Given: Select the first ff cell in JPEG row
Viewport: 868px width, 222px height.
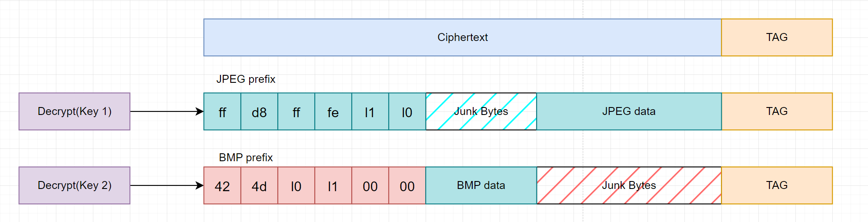Looking at the screenshot, I should tap(222, 112).
